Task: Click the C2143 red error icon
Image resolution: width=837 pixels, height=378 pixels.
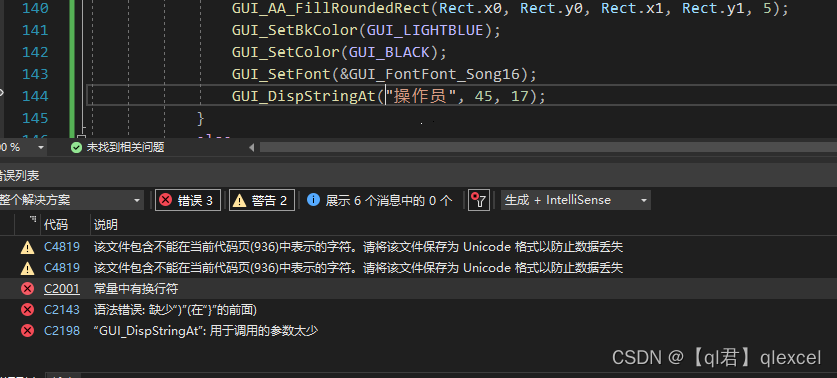Action: 27,310
